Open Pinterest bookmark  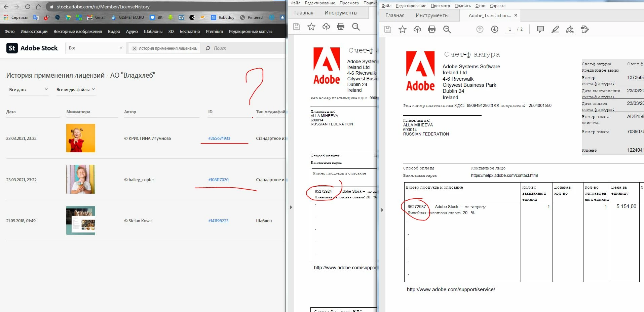coord(252,17)
